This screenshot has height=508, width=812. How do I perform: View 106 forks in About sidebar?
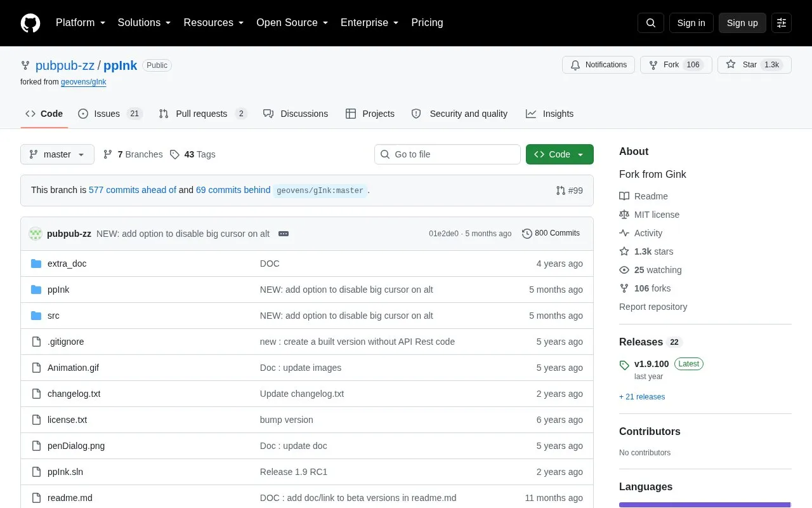(x=645, y=288)
